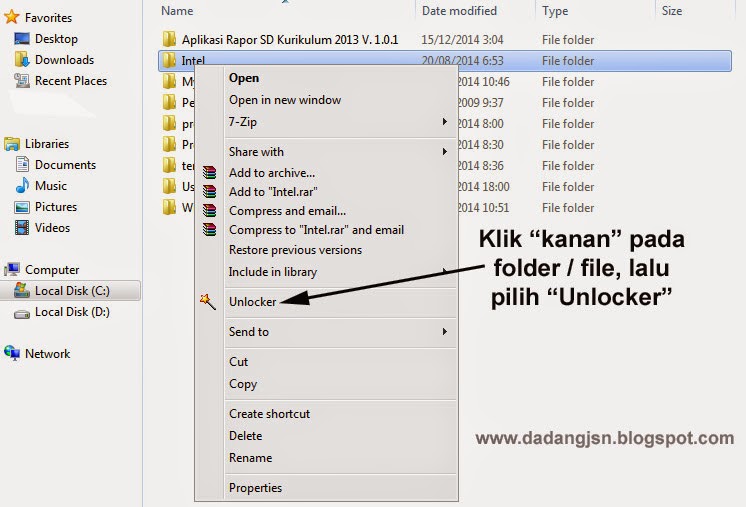This screenshot has width=746, height=507.
Task: Click the Desktop icon in Favorites
Action: point(22,39)
